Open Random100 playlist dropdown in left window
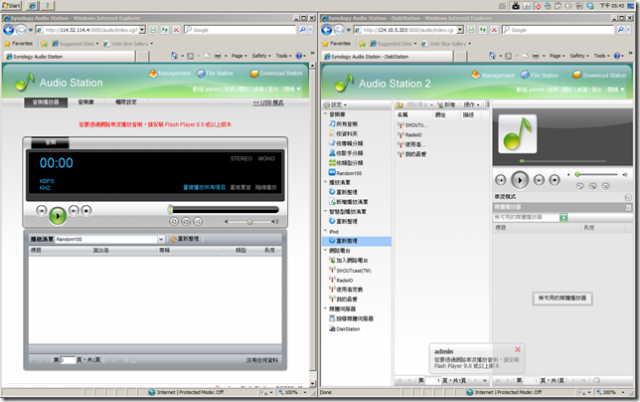The image size is (640, 402). [x=161, y=239]
